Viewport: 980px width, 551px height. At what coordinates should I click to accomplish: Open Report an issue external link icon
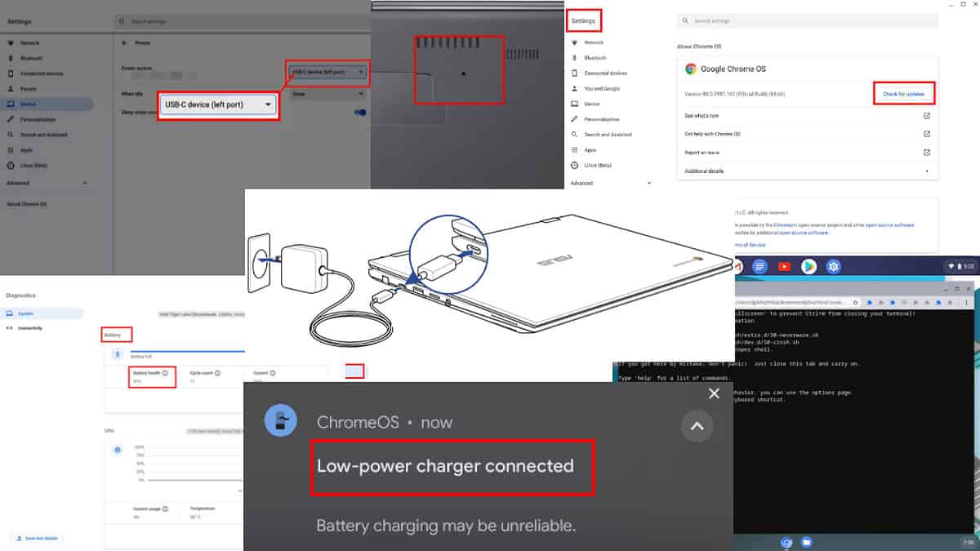tap(927, 152)
